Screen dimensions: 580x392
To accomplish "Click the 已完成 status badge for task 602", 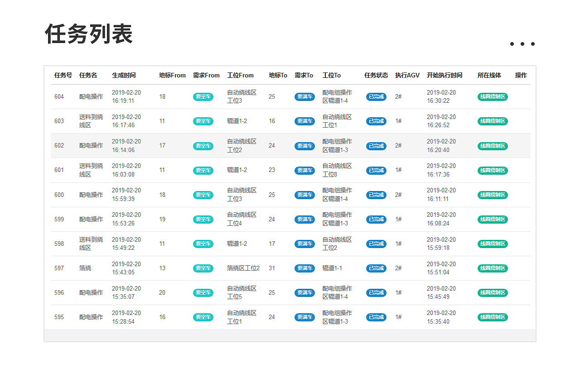I will 376,146.
